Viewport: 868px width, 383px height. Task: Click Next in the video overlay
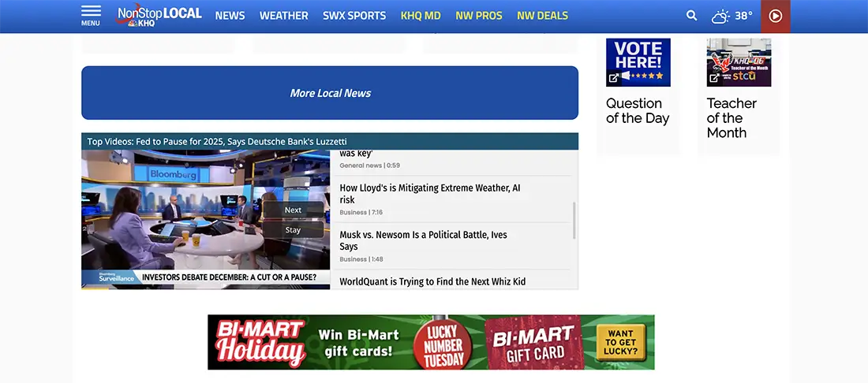(x=293, y=210)
